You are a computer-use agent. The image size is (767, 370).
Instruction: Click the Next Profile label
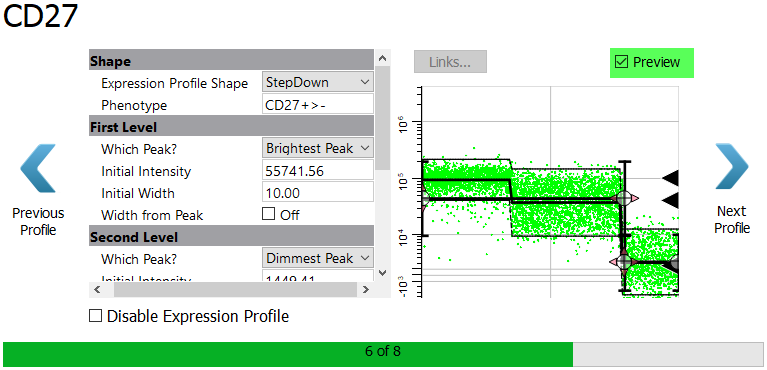pos(732,219)
